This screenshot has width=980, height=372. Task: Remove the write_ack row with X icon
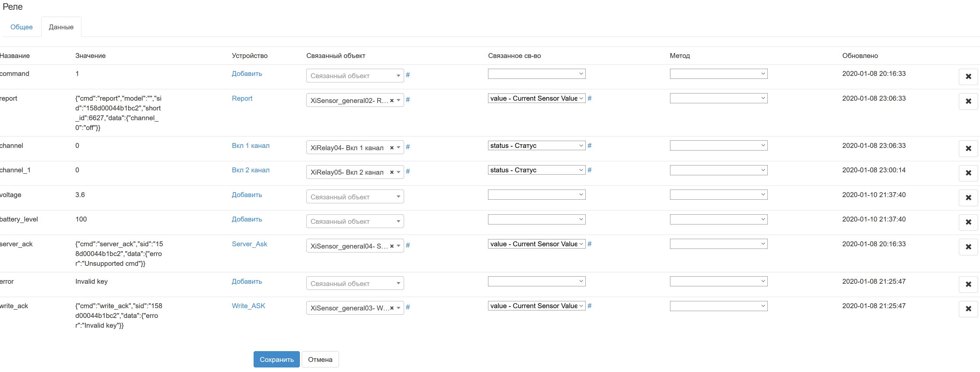coord(968,309)
